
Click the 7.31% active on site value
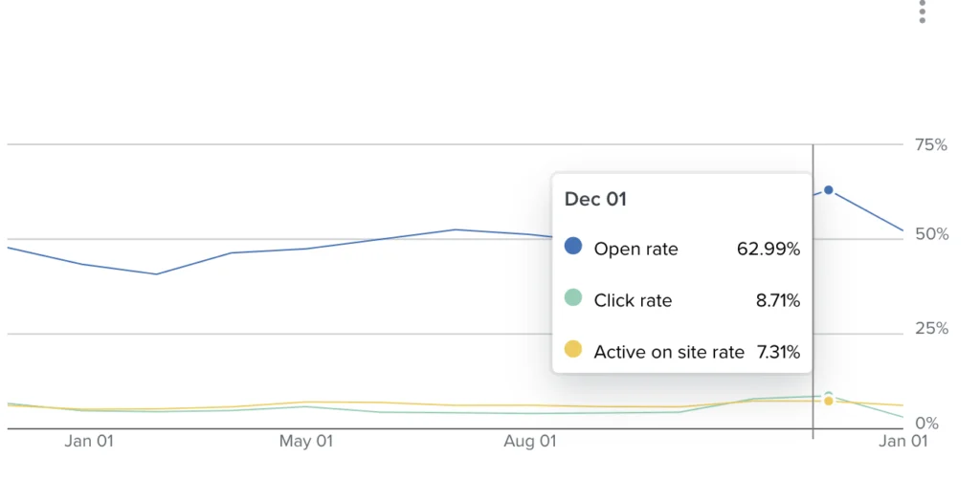coord(778,352)
